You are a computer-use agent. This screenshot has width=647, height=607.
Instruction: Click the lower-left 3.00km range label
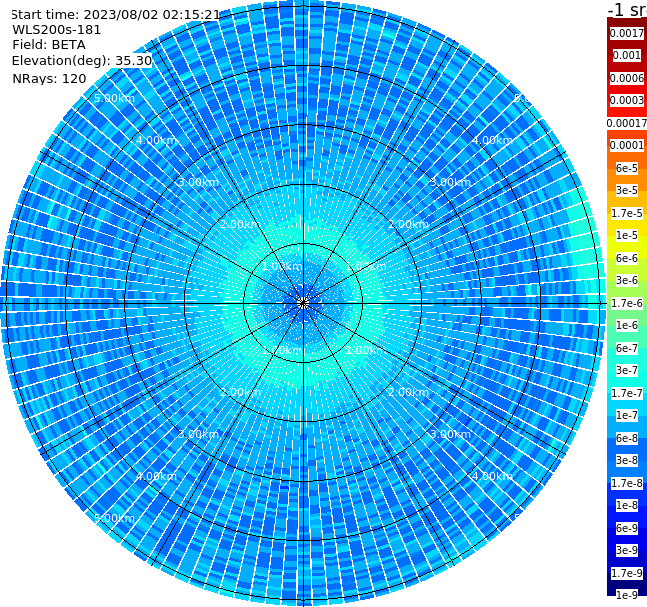(x=198, y=434)
